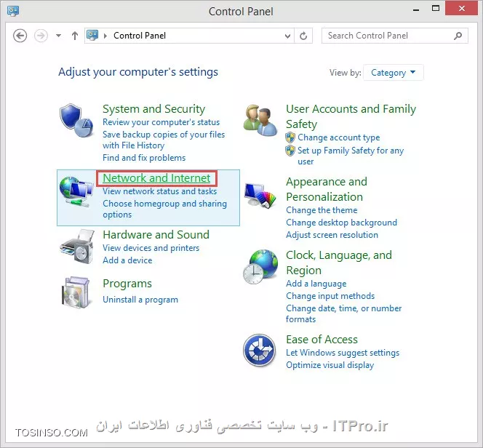
Task: Click the shield icon beside Set up Family Safety
Action: pyautogui.click(x=290, y=151)
